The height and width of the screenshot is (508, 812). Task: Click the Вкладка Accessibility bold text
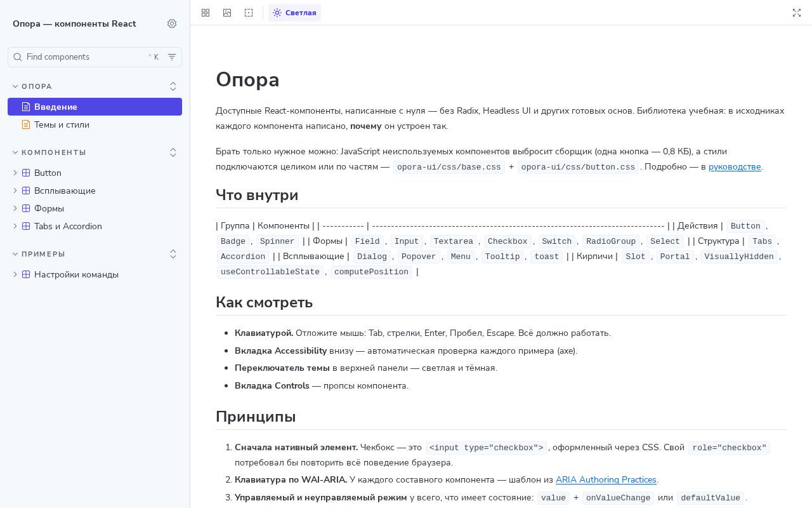coord(280,351)
